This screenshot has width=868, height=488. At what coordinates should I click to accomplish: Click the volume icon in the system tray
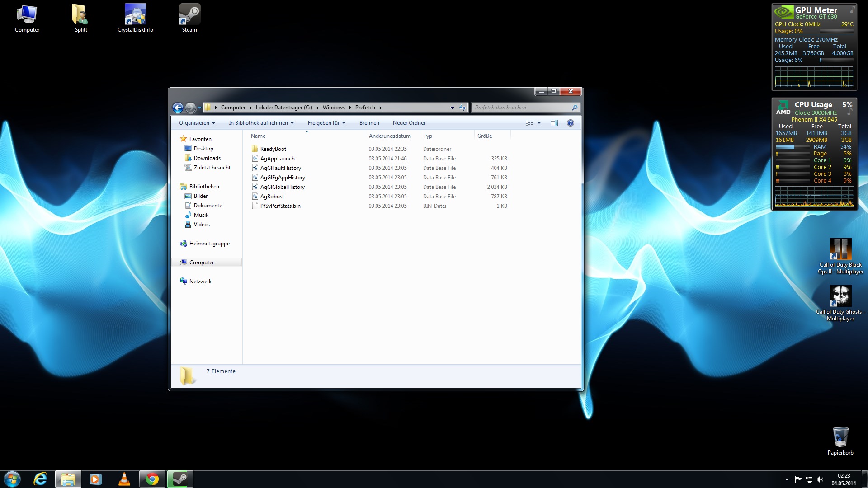(820, 479)
